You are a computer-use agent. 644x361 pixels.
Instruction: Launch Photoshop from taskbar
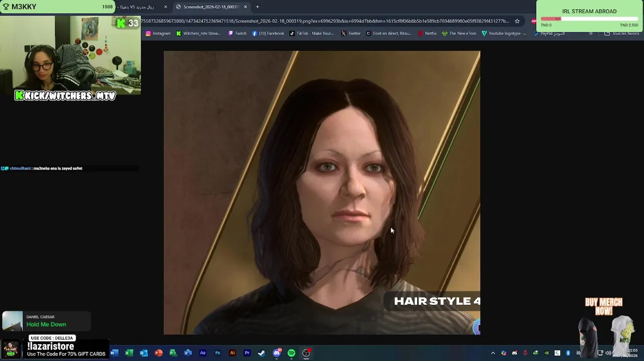click(x=217, y=353)
